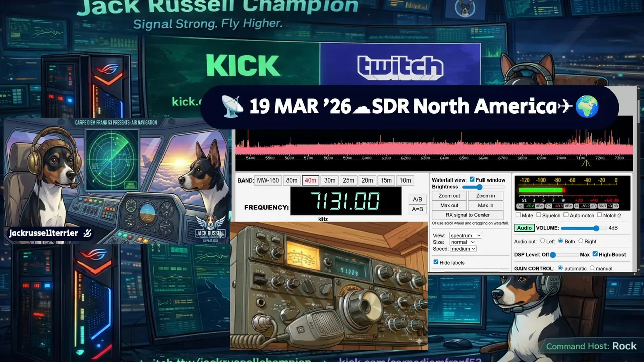The image size is (644, 362).
Task: Click the slashed icon beside jackrussellterrier
Action: tap(87, 233)
